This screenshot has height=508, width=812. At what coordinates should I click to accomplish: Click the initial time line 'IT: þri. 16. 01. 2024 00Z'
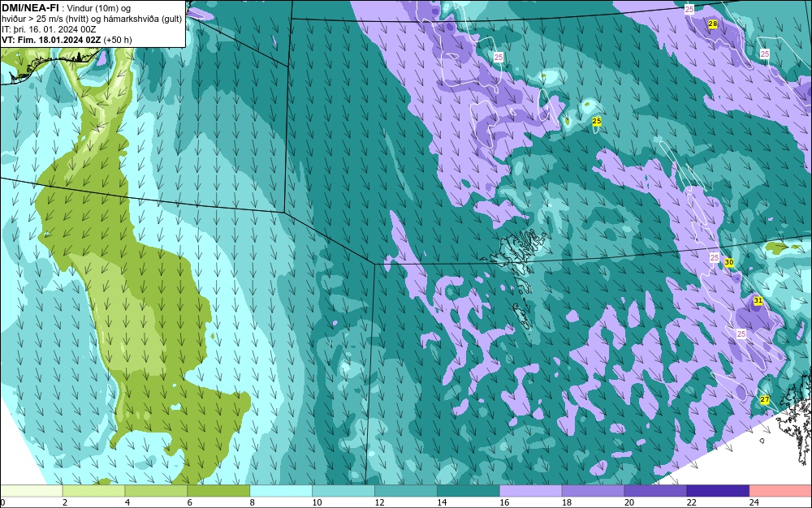(x=50, y=29)
